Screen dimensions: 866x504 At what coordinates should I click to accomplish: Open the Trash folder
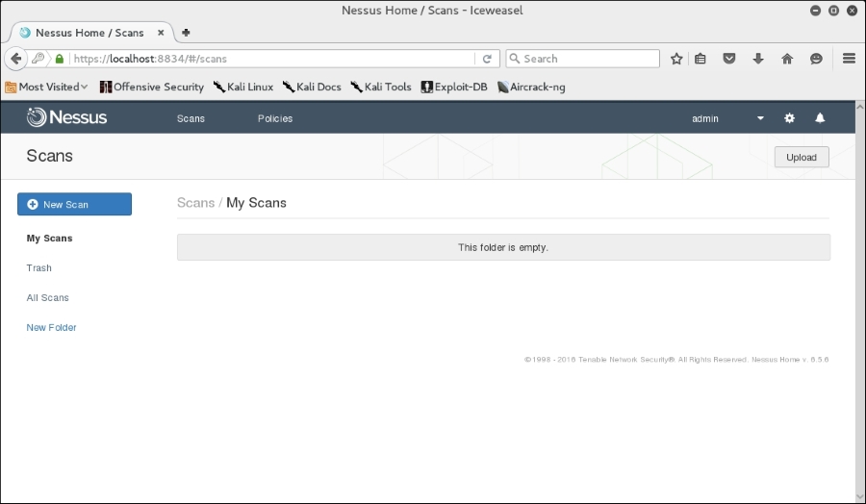(x=38, y=267)
